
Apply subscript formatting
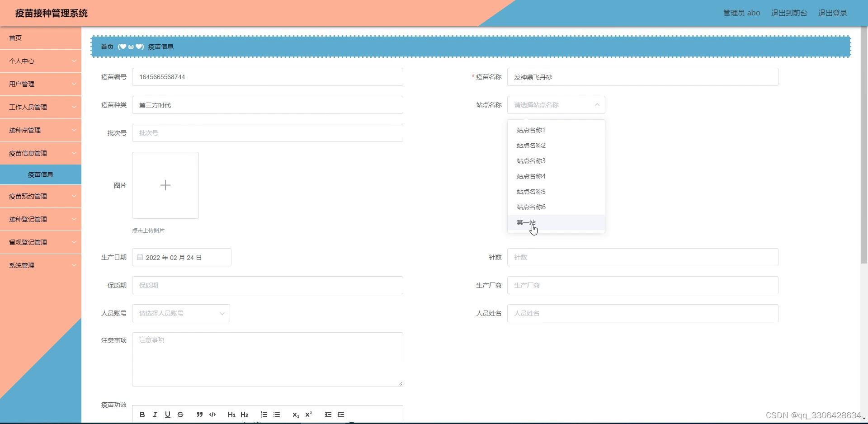(296, 415)
